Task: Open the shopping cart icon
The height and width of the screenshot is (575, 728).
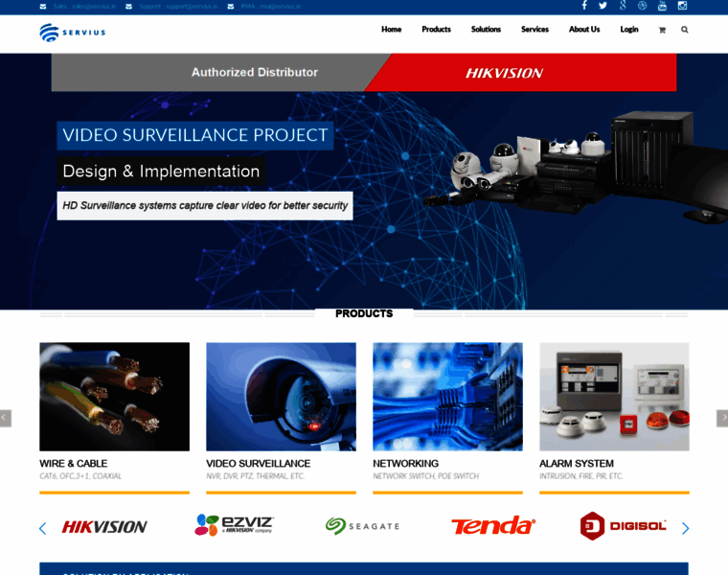Action: 662,30
